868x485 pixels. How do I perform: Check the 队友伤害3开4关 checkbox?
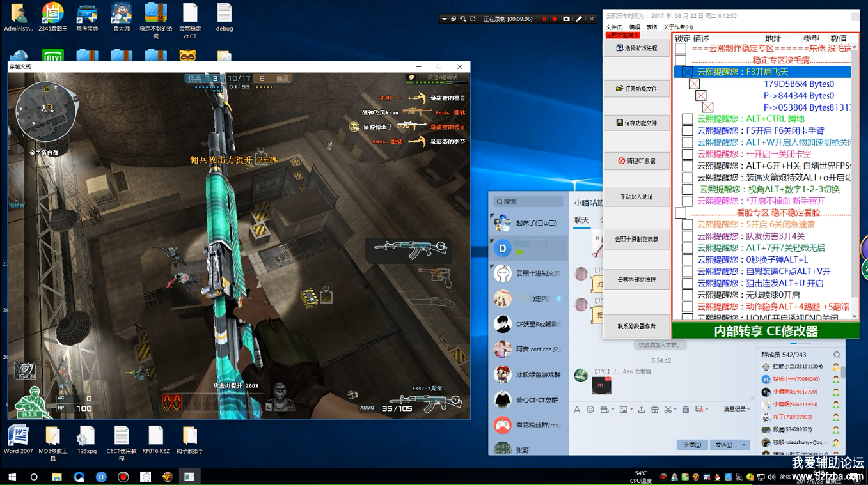click(687, 236)
